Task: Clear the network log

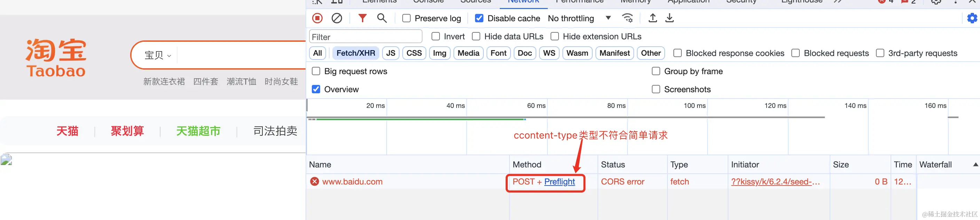Action: pyautogui.click(x=337, y=18)
